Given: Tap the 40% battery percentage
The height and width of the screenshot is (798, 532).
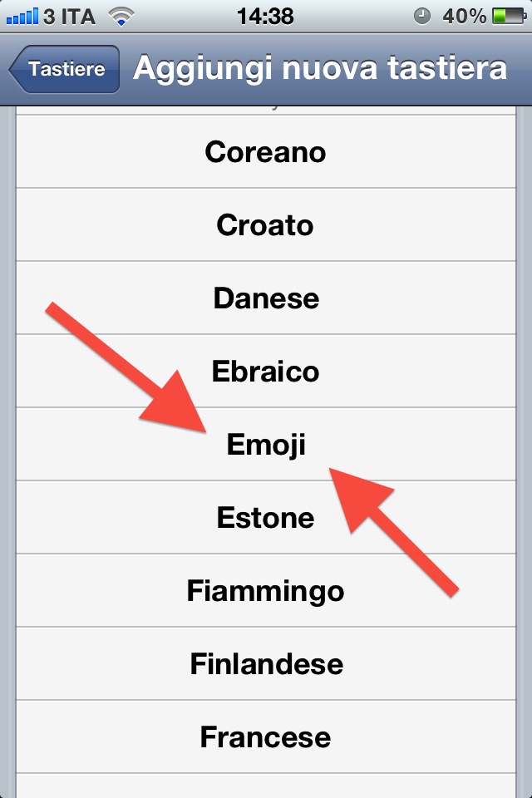Looking at the screenshot, I should click(465, 16).
